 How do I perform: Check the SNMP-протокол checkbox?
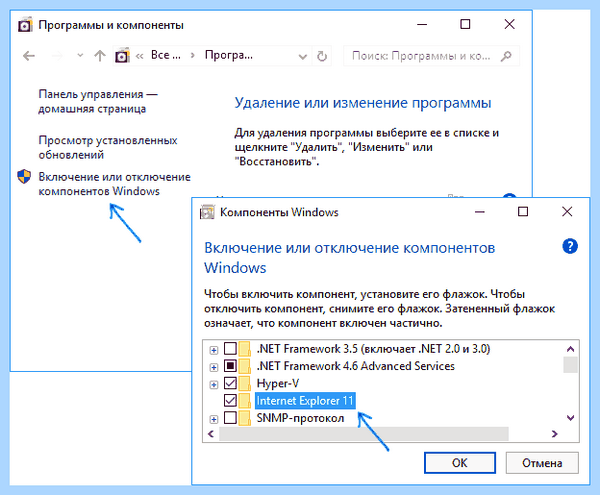click(230, 418)
